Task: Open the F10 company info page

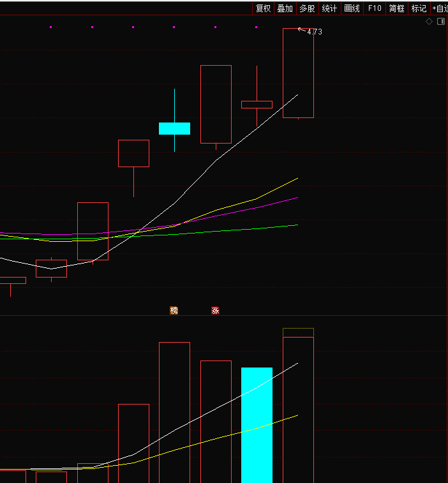Action: 375,8
